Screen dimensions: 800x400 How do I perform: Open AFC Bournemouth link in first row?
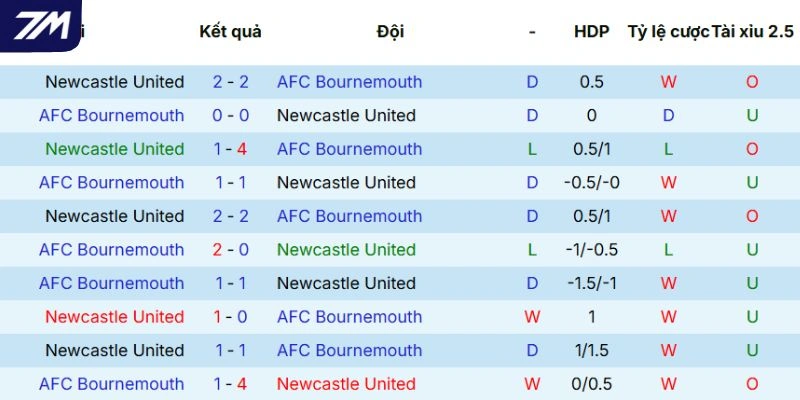coord(349,82)
